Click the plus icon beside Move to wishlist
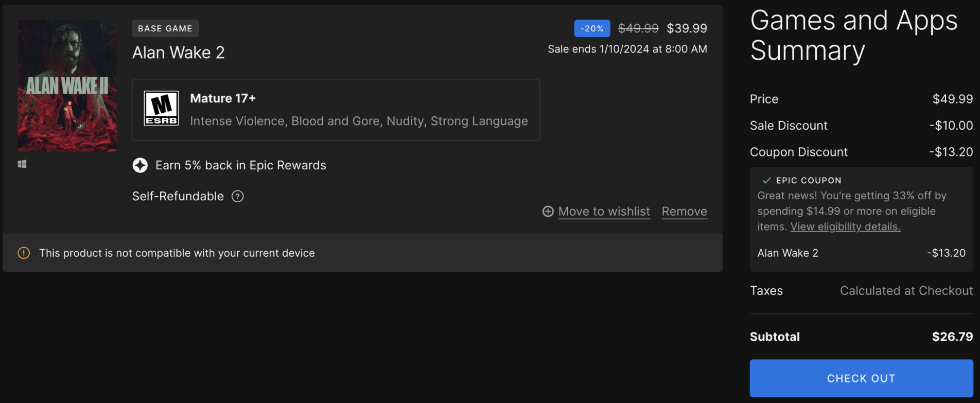The height and width of the screenshot is (403, 980). pos(548,212)
